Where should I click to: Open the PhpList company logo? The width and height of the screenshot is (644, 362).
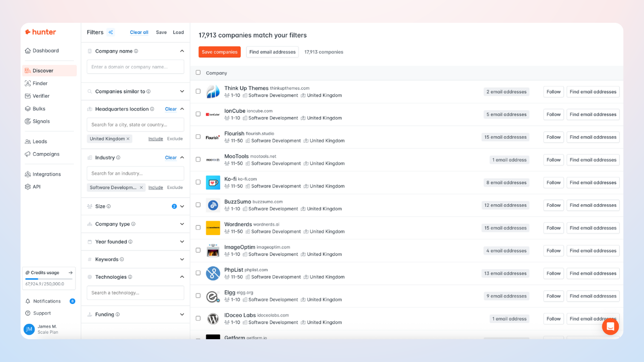pos(213,273)
